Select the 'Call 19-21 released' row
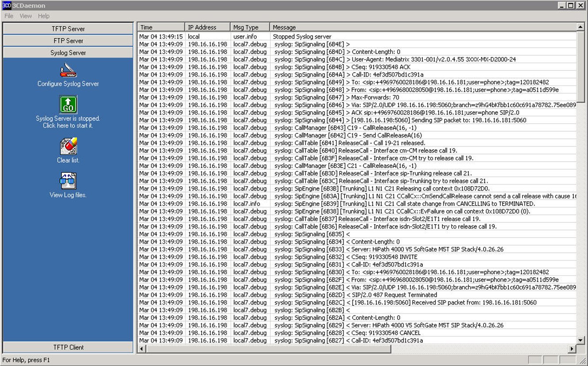The width and height of the screenshot is (588, 366). [x=357, y=143]
